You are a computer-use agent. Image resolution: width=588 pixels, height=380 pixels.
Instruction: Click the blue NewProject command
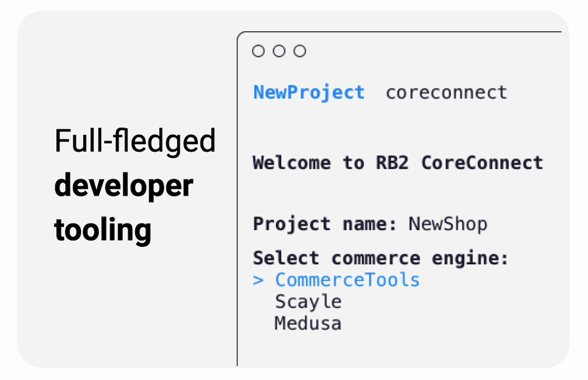pyautogui.click(x=308, y=92)
